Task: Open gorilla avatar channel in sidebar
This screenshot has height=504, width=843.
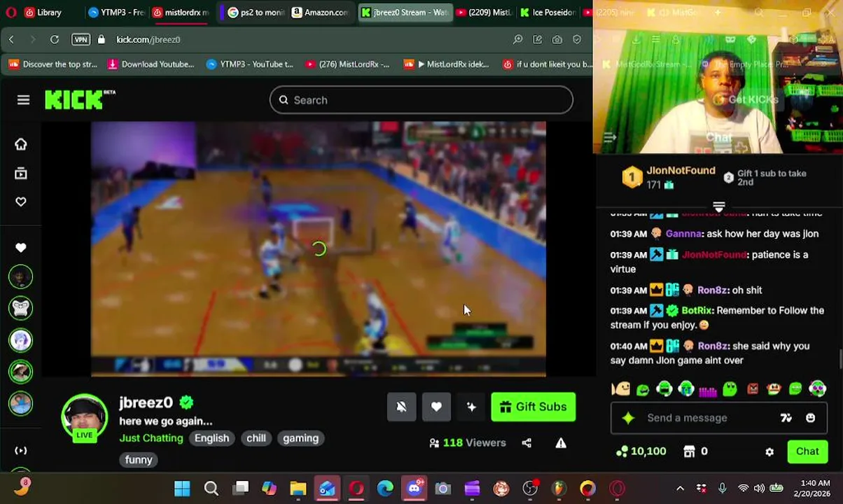Action: 21,308
